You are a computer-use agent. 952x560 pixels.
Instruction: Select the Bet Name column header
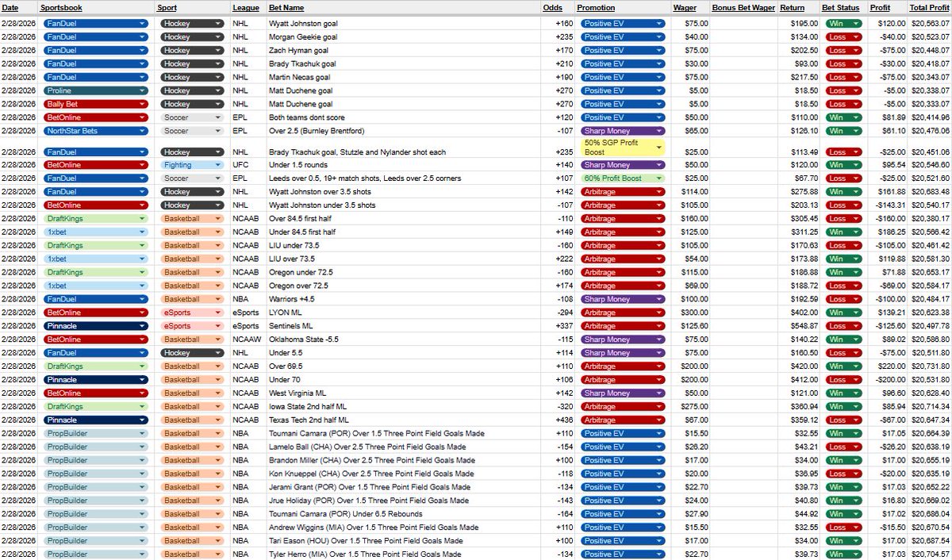tap(404, 7)
